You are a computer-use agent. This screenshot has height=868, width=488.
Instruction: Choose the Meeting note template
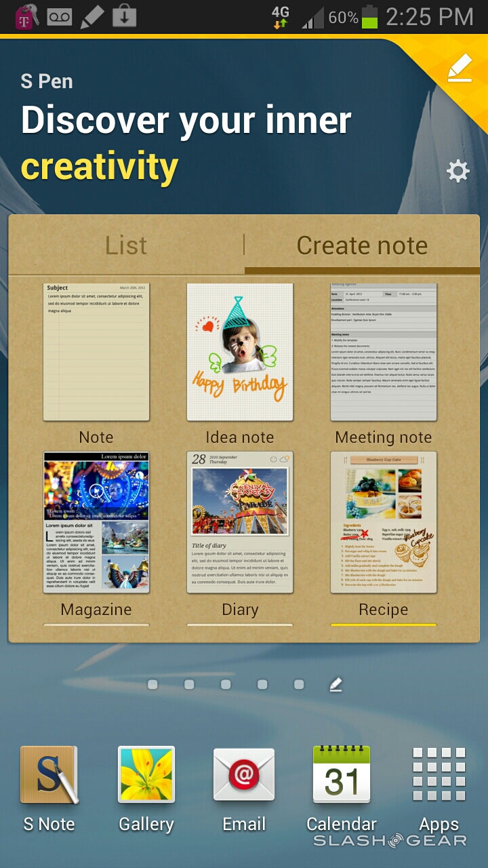coord(384,352)
